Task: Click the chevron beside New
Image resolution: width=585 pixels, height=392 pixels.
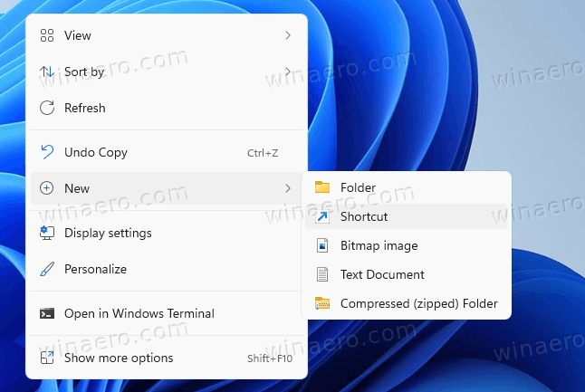Action: point(288,188)
